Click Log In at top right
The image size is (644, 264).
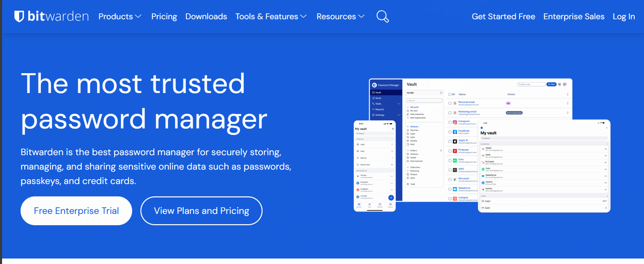pos(624,17)
